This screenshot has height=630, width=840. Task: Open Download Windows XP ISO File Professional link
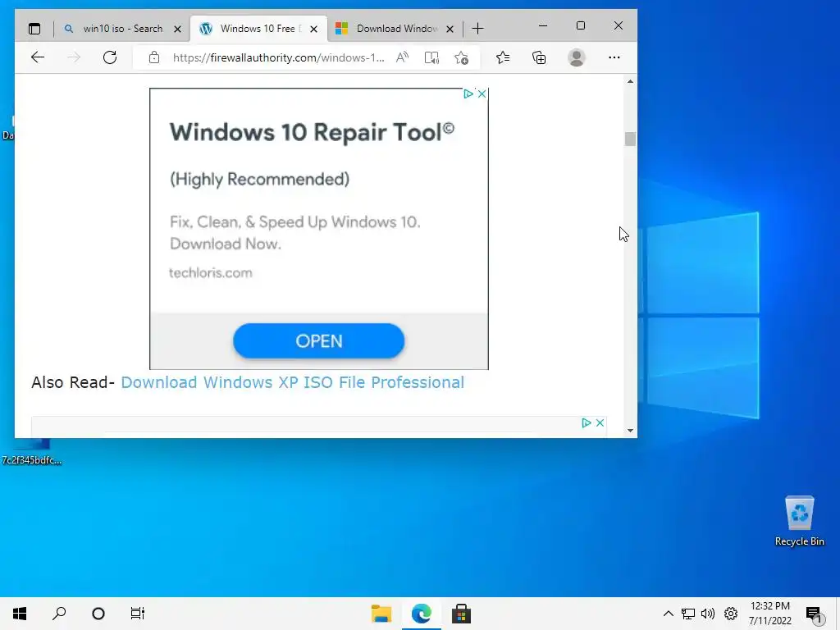point(293,382)
